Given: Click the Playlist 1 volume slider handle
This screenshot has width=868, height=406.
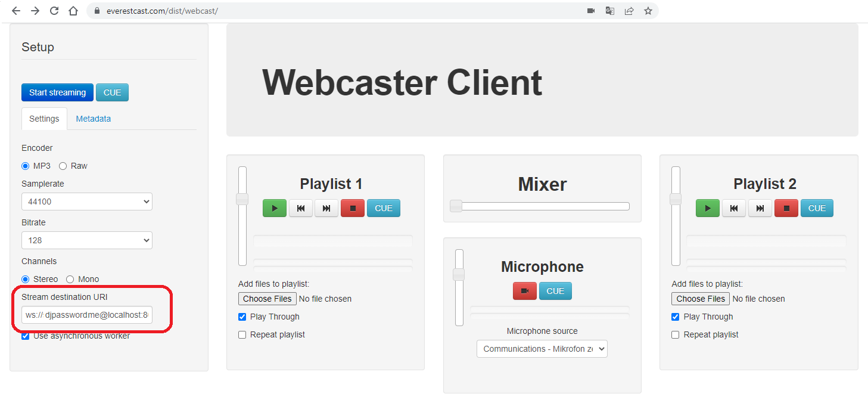Looking at the screenshot, I should pos(242,199).
